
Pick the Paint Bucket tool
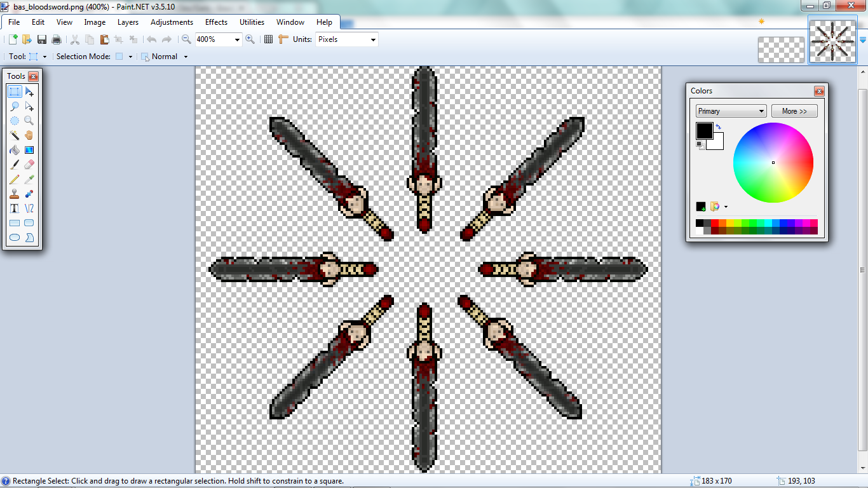point(15,150)
